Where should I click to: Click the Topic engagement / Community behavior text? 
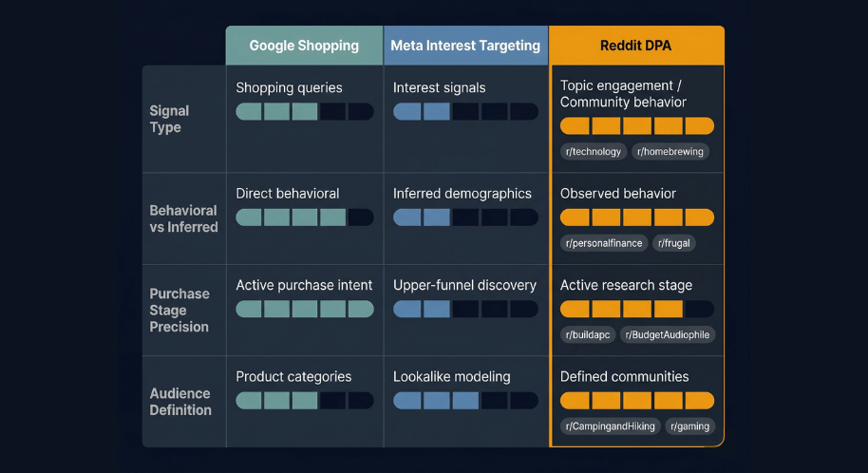[x=623, y=94]
